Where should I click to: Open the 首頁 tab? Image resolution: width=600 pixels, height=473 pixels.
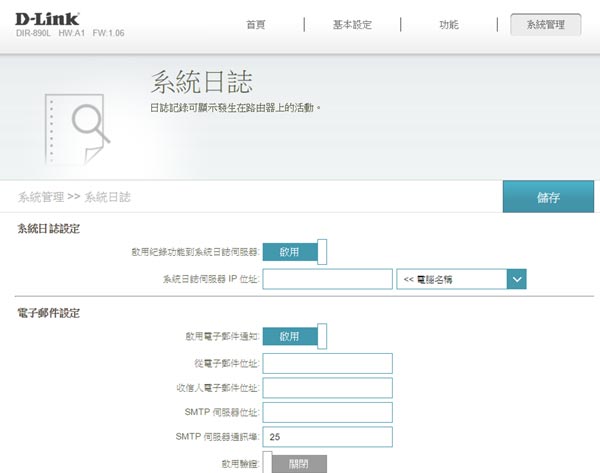(x=256, y=25)
